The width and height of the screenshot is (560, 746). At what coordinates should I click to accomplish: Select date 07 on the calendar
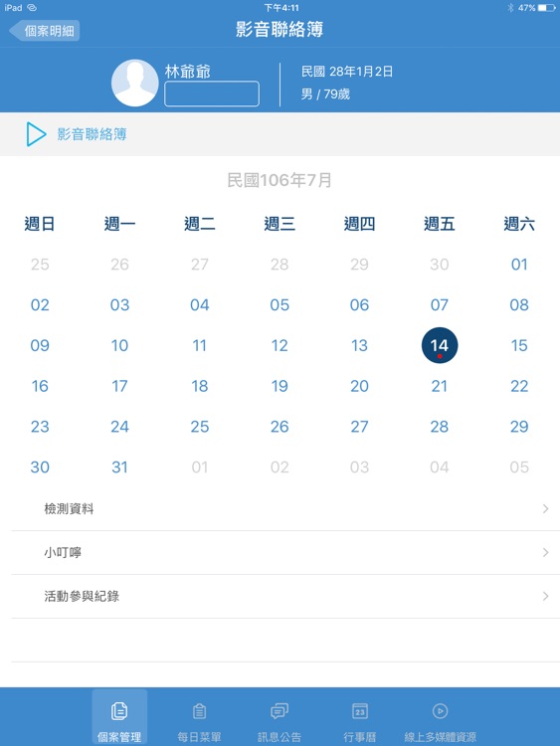pyautogui.click(x=440, y=304)
